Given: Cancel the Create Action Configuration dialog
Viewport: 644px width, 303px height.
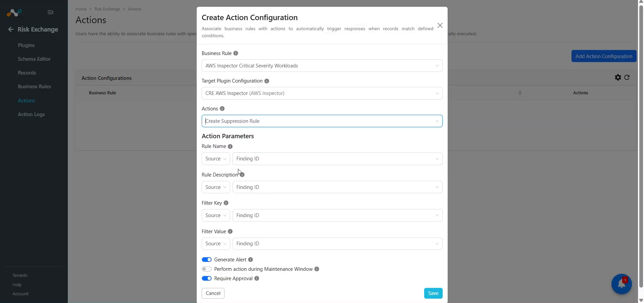Looking at the screenshot, I should pyautogui.click(x=213, y=293).
